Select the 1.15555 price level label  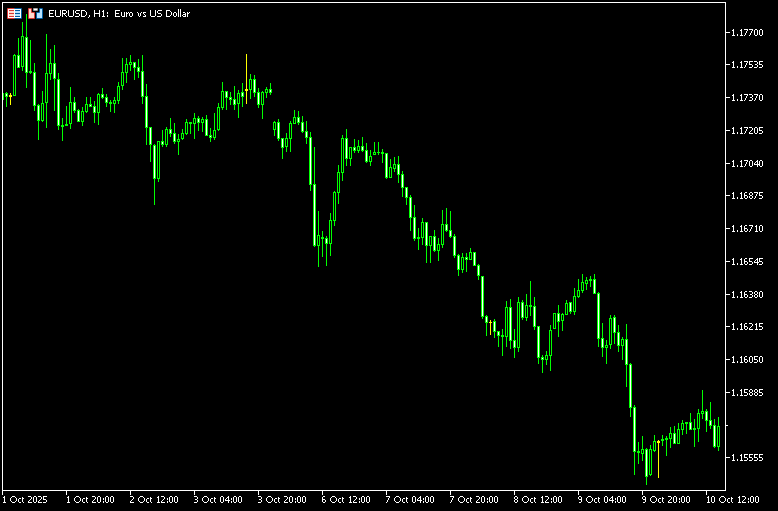[x=748, y=458]
